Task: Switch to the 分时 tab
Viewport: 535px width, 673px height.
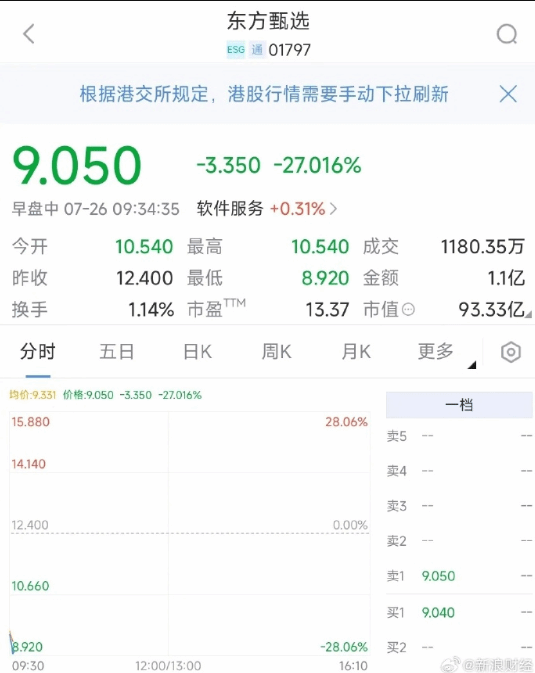Action: [x=38, y=352]
